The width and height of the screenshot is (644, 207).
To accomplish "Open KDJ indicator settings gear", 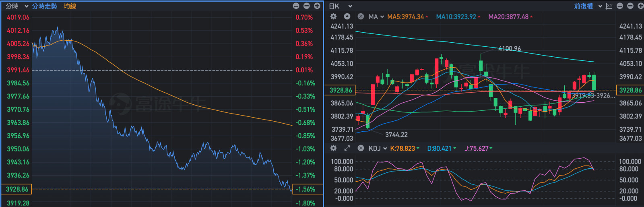I will pos(333,148).
